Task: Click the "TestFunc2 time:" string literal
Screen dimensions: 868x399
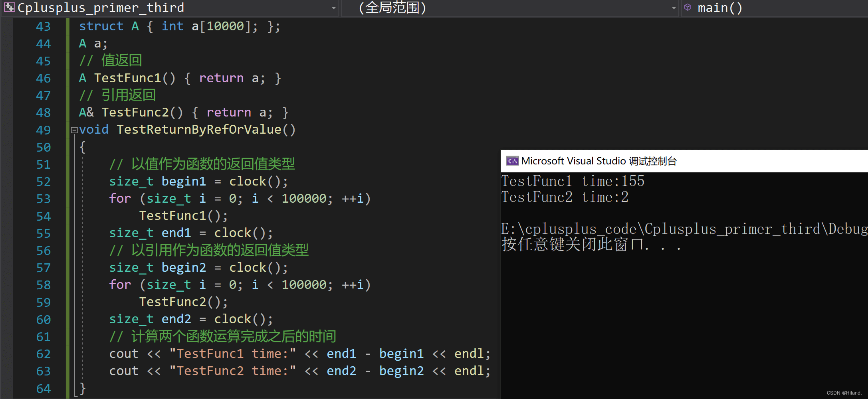Action: coord(232,371)
